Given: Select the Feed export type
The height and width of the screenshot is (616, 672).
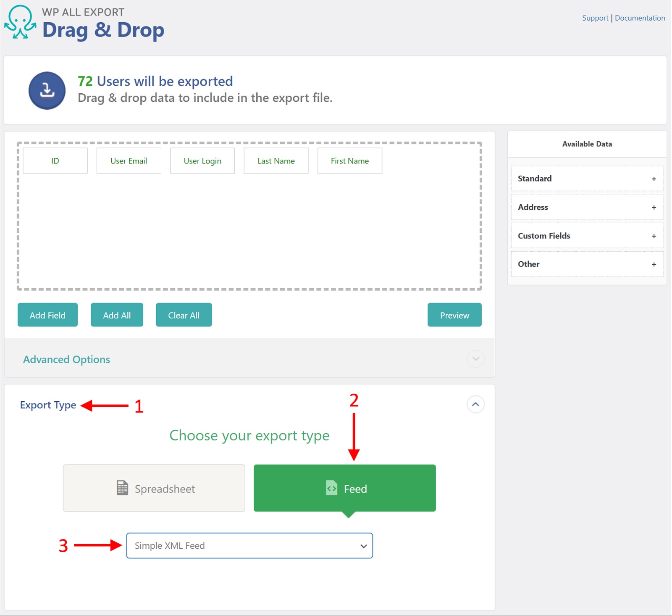Looking at the screenshot, I should (x=345, y=488).
